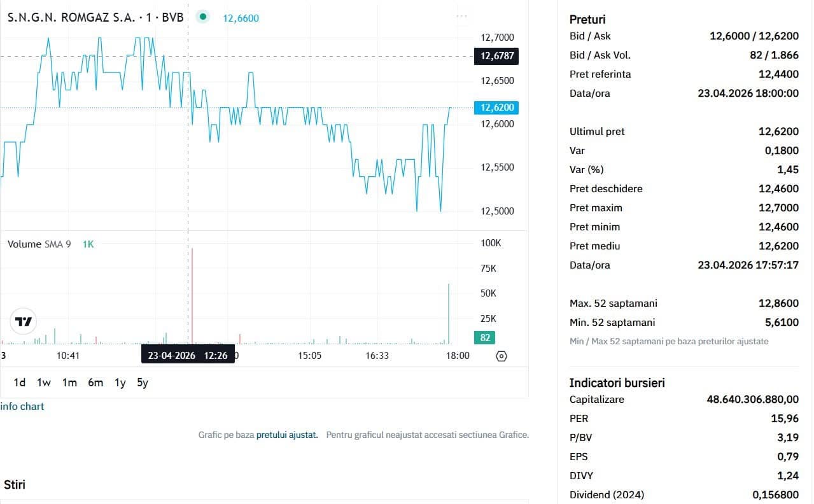Screen dimensions: 814x504
Task: Click the tall red volume bar
Action: (192, 296)
